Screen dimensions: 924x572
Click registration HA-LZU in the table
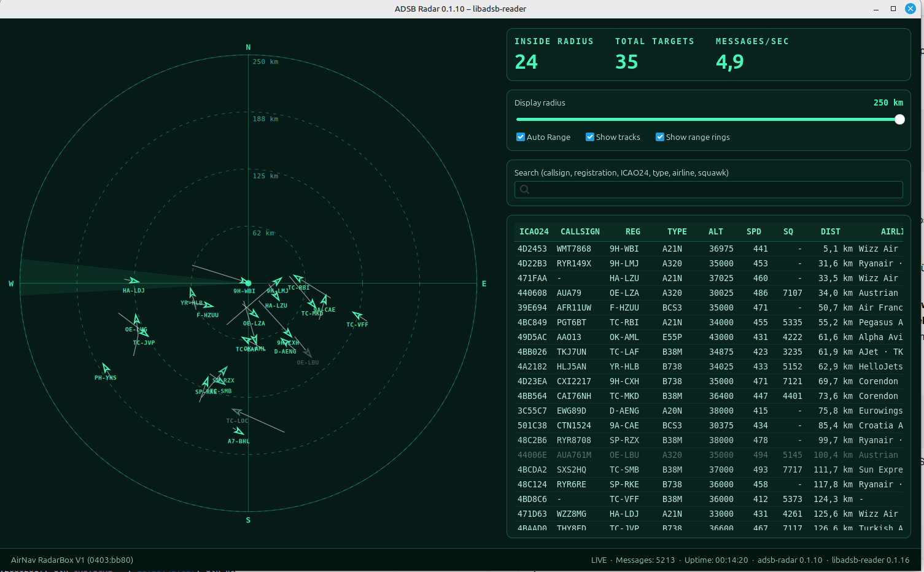pos(624,278)
